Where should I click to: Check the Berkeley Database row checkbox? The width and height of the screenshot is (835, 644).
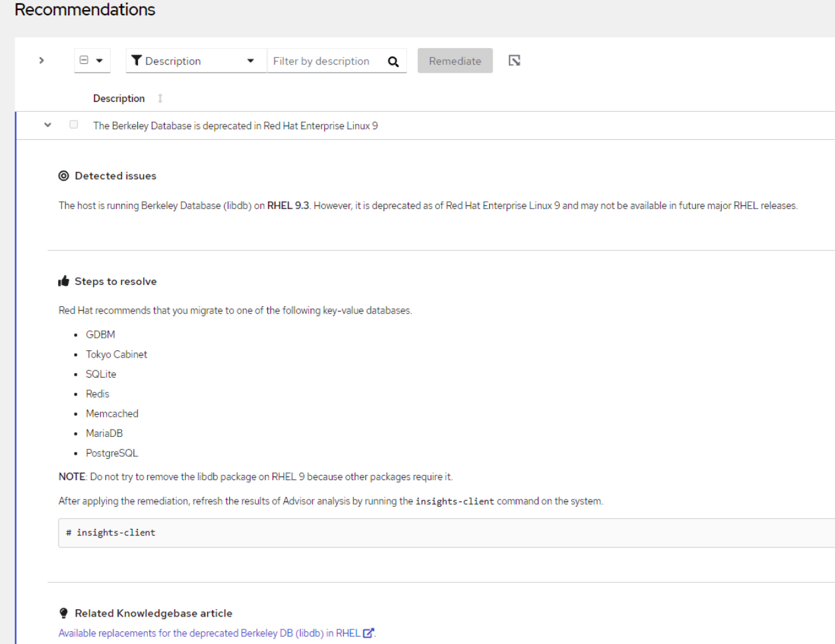(x=74, y=125)
